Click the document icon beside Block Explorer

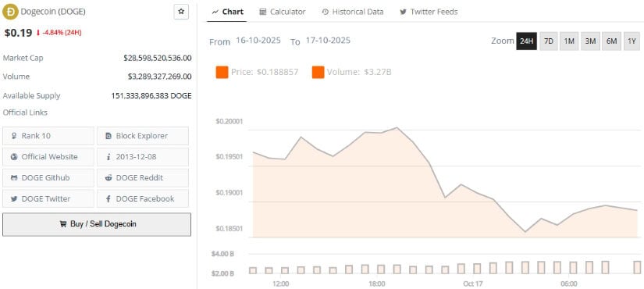pos(109,136)
